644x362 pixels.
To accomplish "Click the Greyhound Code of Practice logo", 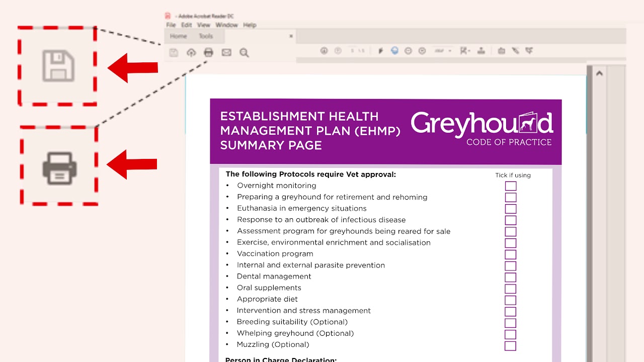I will [482, 129].
